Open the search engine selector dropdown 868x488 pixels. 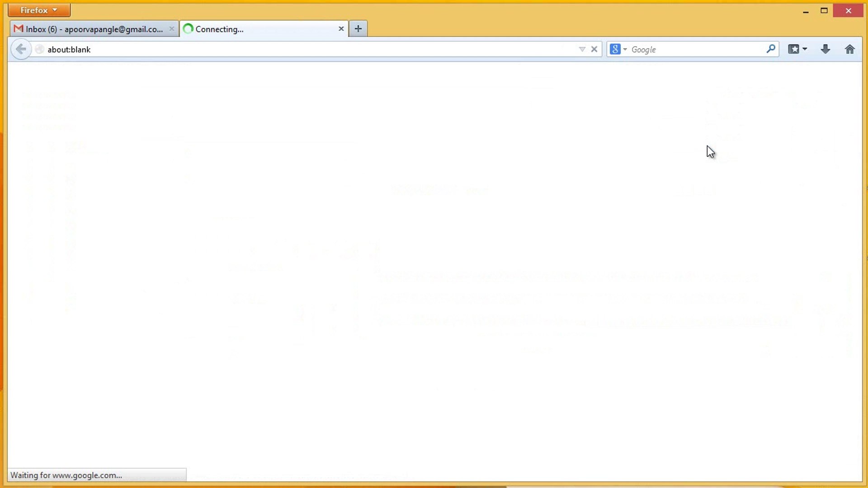(624, 49)
